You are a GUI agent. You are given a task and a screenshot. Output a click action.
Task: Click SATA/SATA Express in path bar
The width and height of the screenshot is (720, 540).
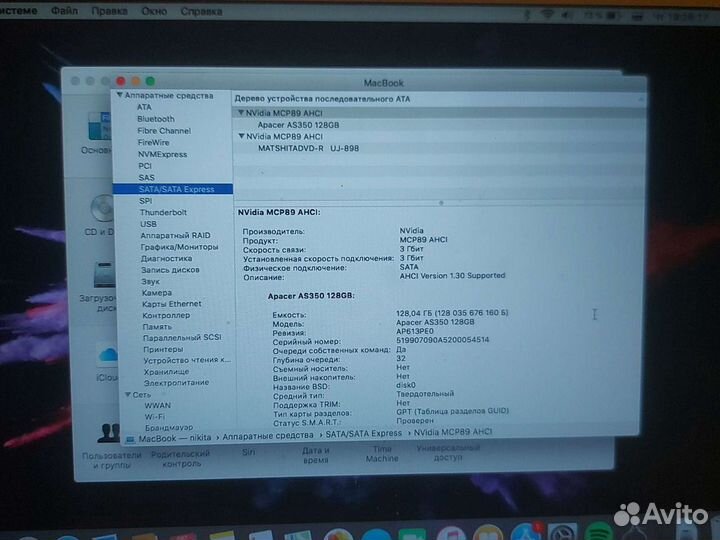[364, 433]
